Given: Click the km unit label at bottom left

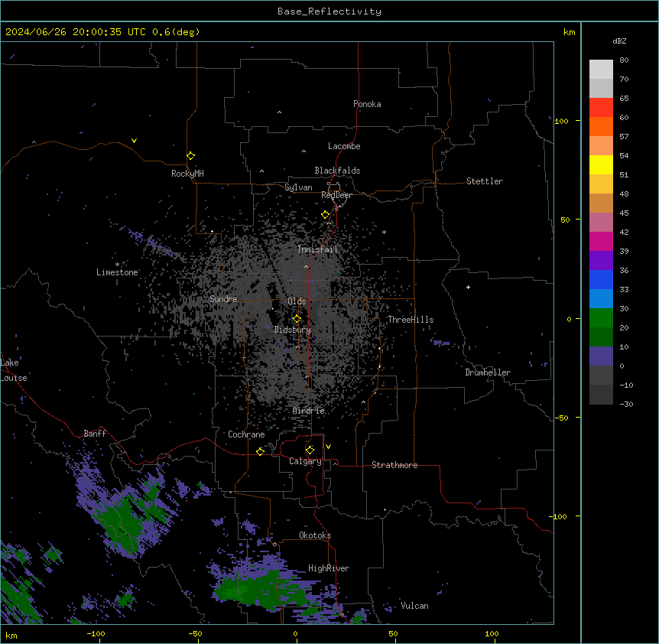Looking at the screenshot, I should [11, 635].
